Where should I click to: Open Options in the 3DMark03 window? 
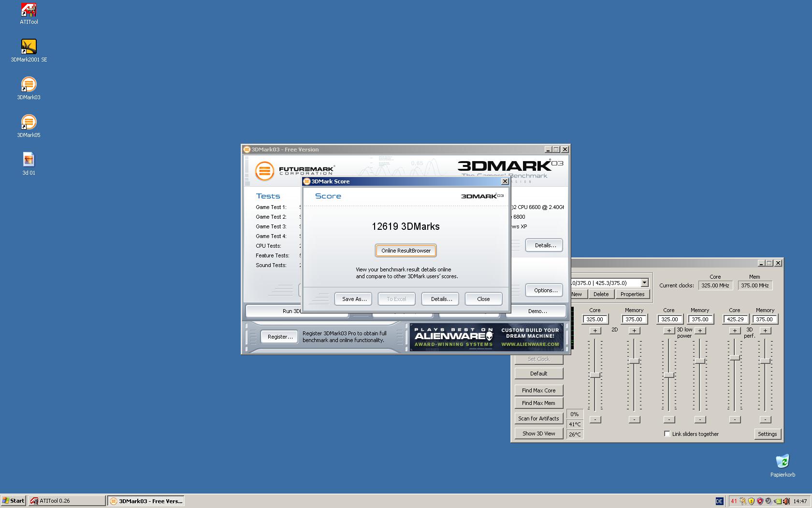click(544, 290)
